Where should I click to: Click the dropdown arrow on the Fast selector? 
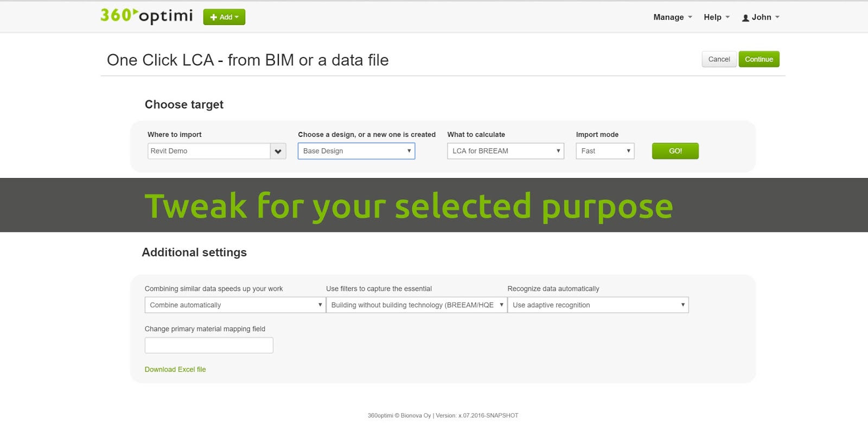(x=628, y=151)
